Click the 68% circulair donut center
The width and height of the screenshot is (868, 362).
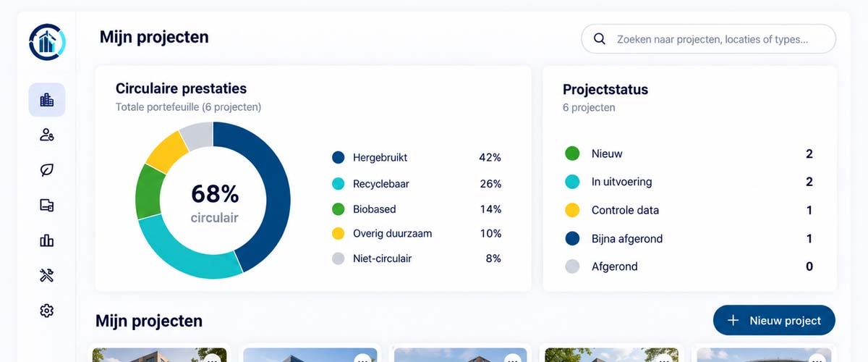214,202
